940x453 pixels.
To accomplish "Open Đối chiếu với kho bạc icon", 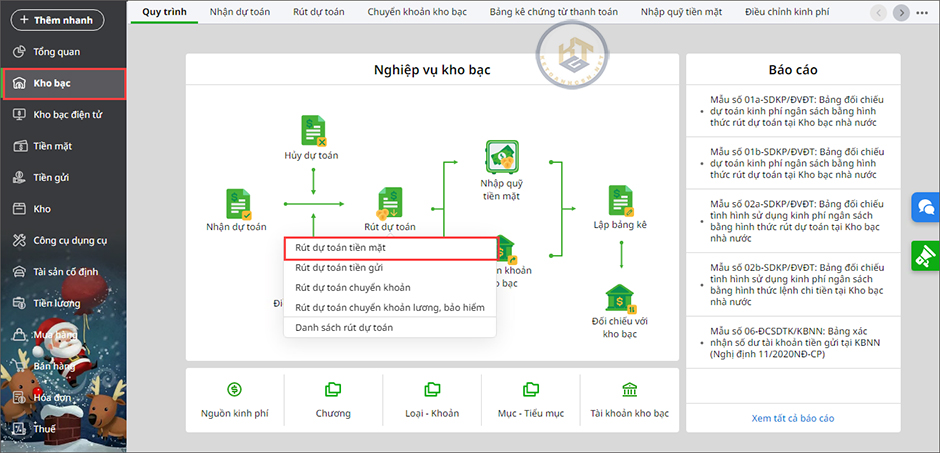I will point(621,299).
